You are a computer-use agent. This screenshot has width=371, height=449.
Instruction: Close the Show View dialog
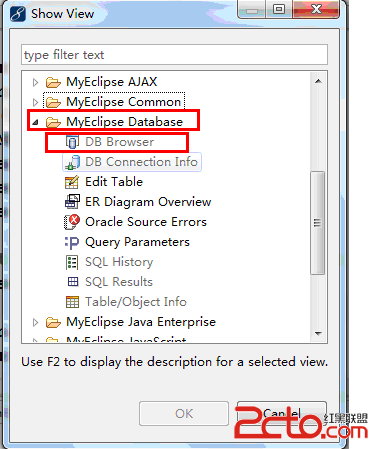coord(316,10)
